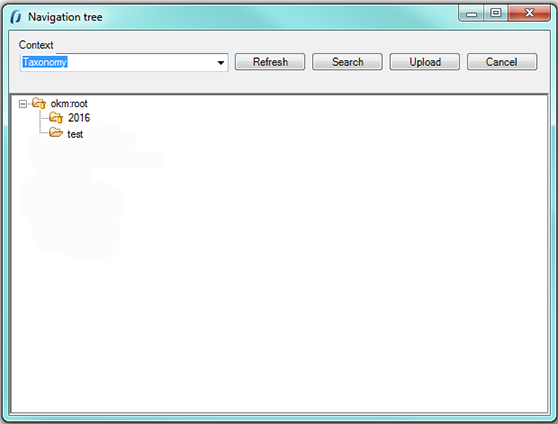Minimize the Navigation tree window
This screenshot has height=424, width=558.
pyautogui.click(x=471, y=14)
